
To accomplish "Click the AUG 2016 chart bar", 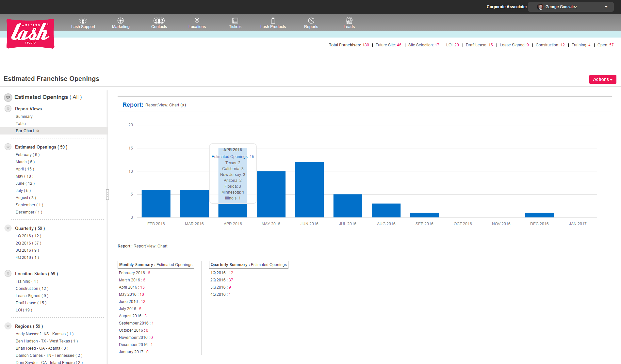I will 386,211.
